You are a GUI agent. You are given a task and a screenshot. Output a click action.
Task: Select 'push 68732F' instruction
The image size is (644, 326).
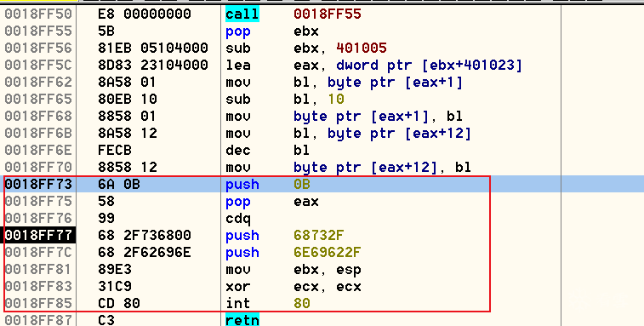pyautogui.click(x=285, y=236)
